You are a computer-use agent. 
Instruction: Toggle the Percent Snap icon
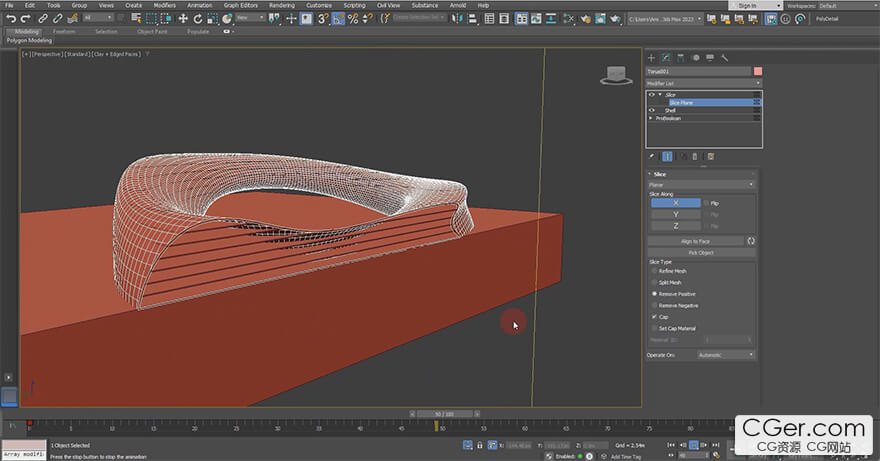coord(353,18)
